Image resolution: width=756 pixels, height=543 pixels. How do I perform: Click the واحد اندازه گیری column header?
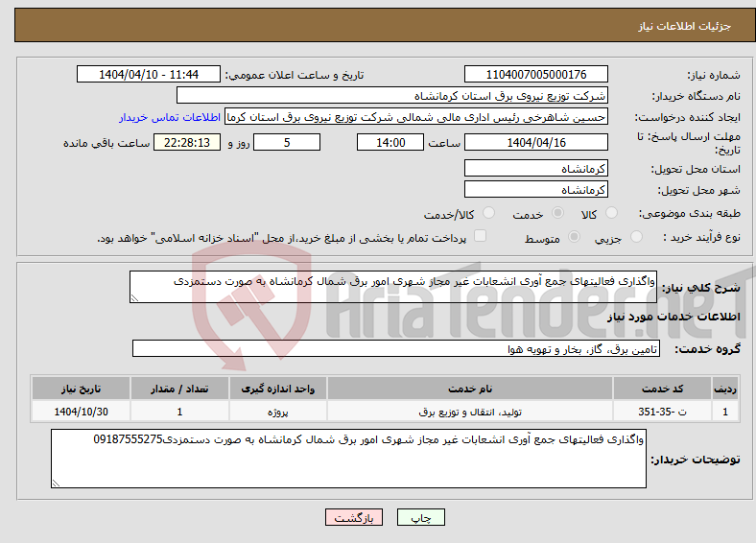(x=278, y=389)
